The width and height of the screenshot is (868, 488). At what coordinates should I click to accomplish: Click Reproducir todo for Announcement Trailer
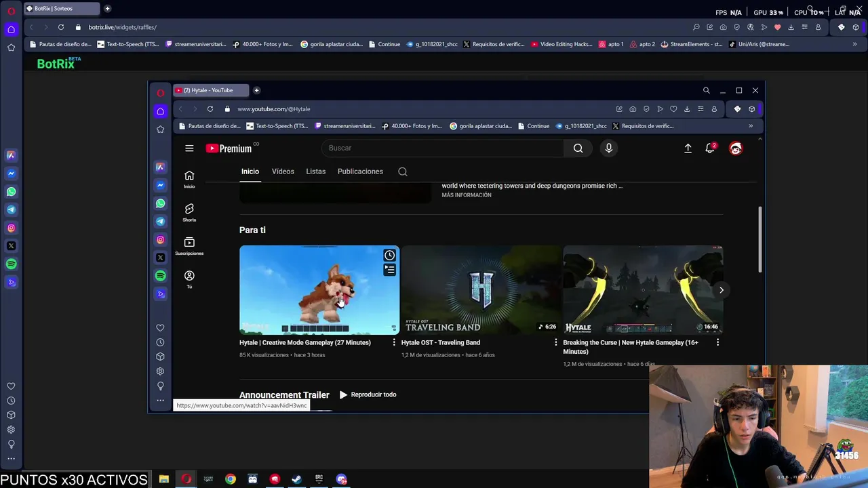click(x=368, y=394)
